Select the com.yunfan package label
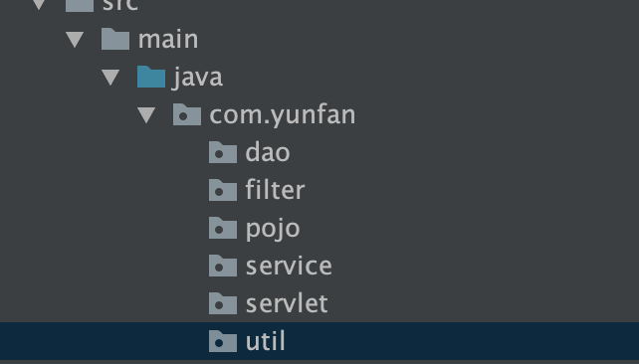639x364 pixels. click(x=283, y=115)
